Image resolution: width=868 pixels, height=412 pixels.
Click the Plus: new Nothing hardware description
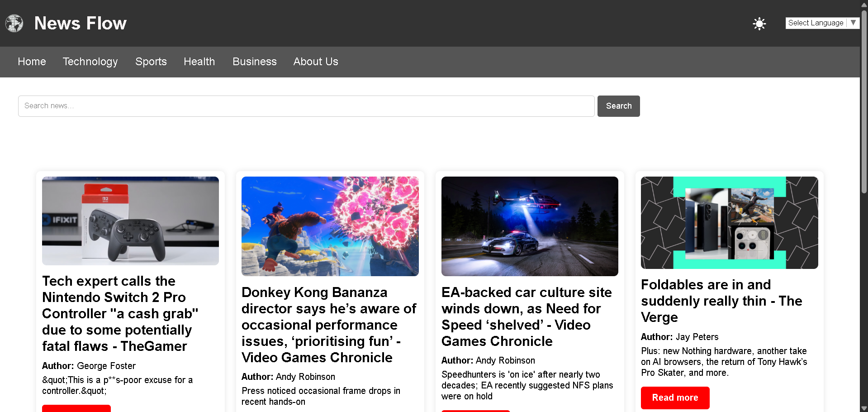724,362
